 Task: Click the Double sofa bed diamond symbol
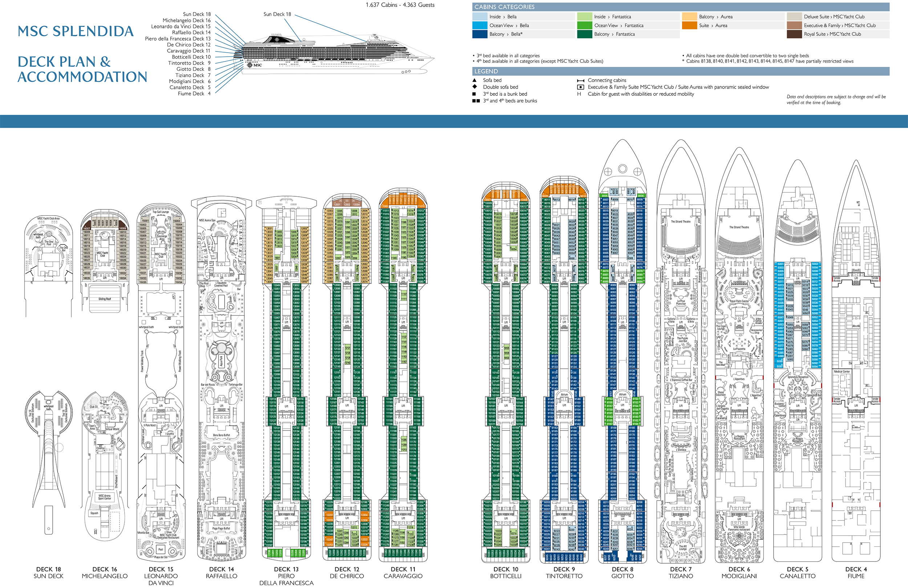(474, 86)
